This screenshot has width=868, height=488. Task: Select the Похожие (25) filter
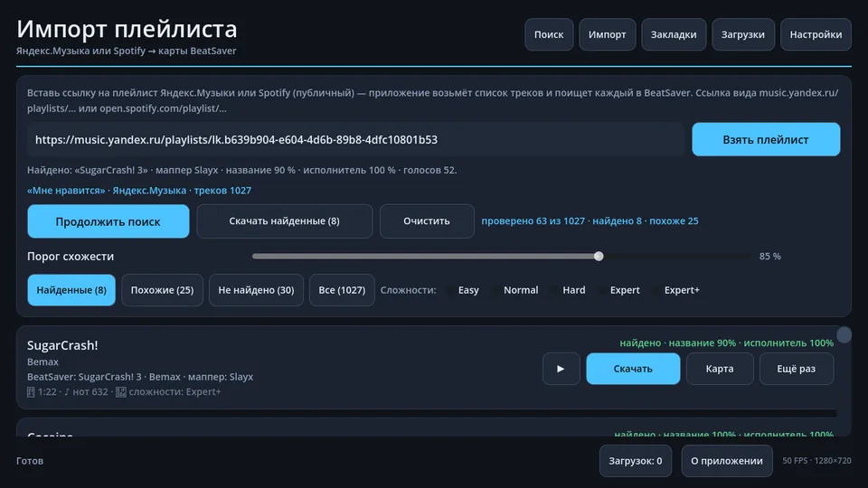click(x=162, y=290)
